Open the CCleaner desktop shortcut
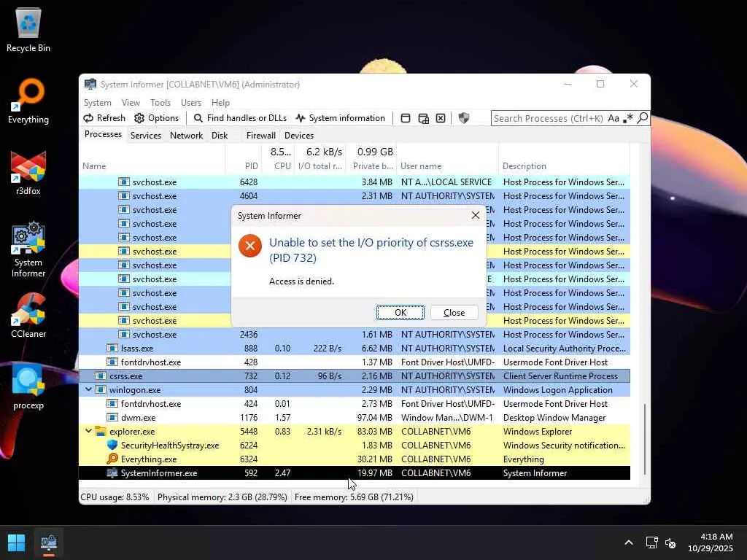 pos(28,316)
